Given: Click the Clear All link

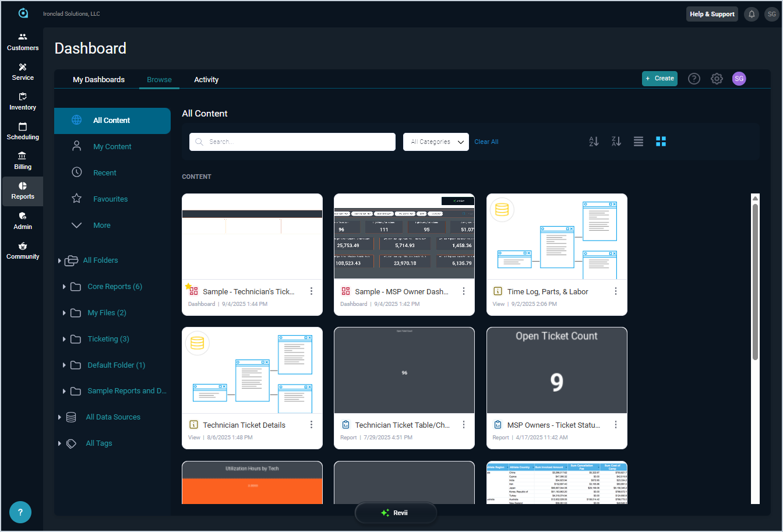Looking at the screenshot, I should (x=486, y=142).
